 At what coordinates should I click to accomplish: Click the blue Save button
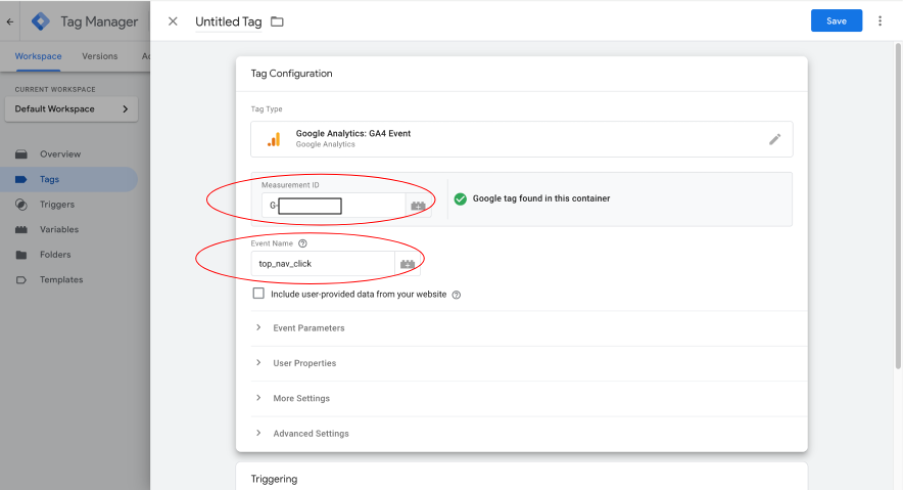836,21
